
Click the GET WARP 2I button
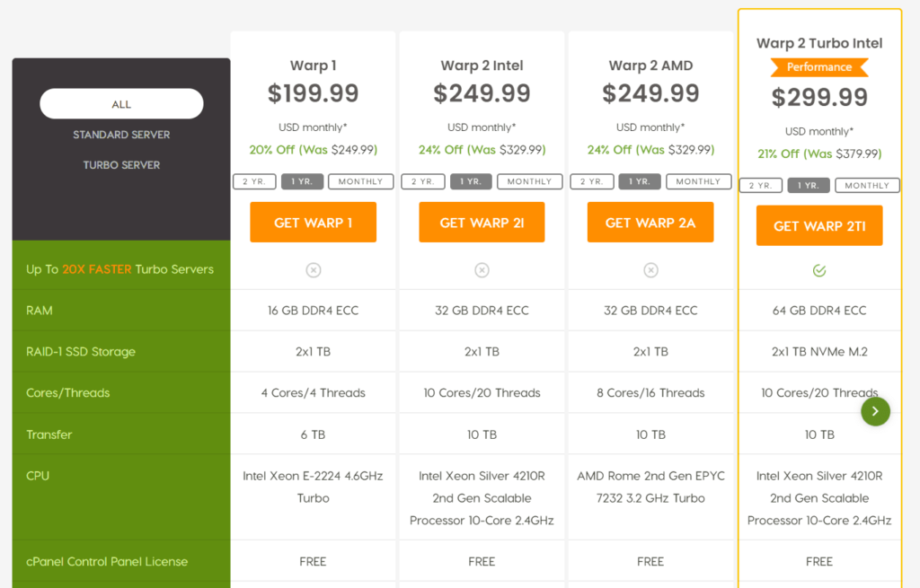pos(482,223)
